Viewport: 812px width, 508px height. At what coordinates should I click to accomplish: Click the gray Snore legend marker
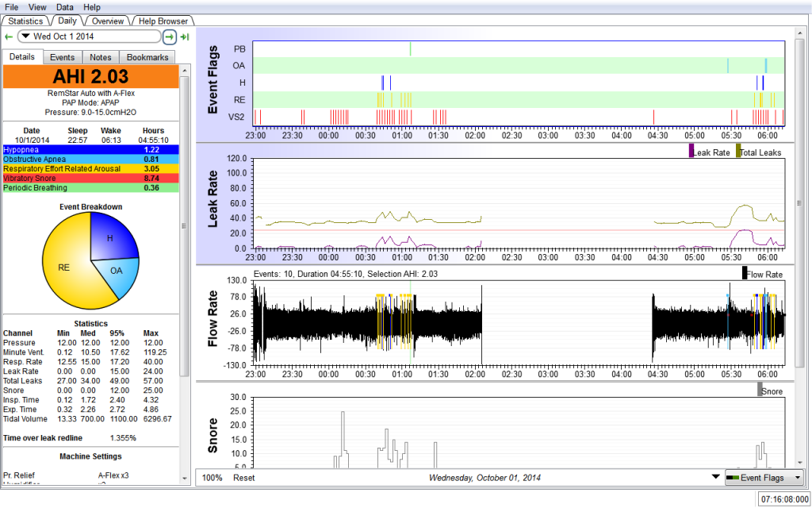(x=760, y=389)
